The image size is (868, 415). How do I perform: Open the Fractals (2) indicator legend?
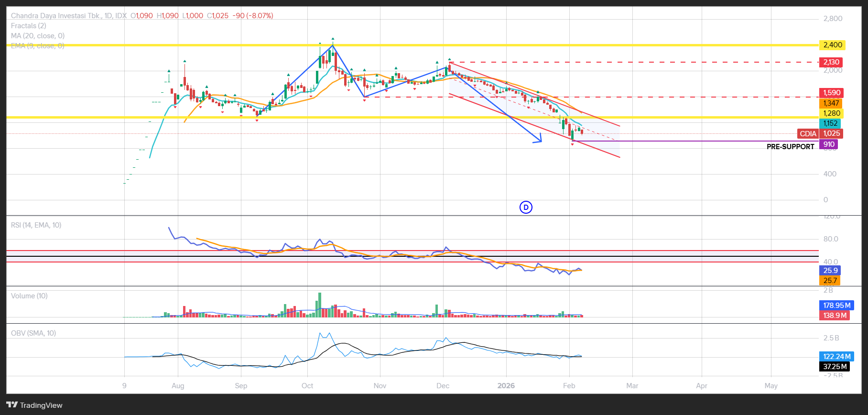point(29,26)
